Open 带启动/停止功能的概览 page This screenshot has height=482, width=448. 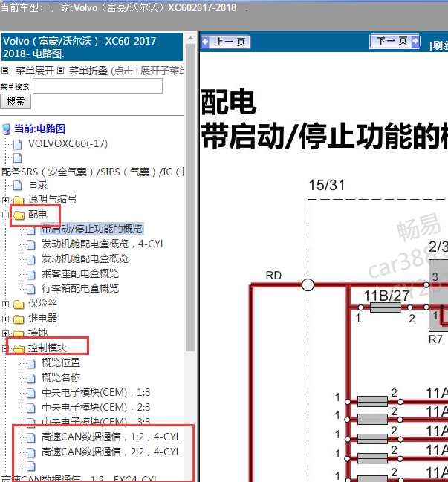click(92, 229)
